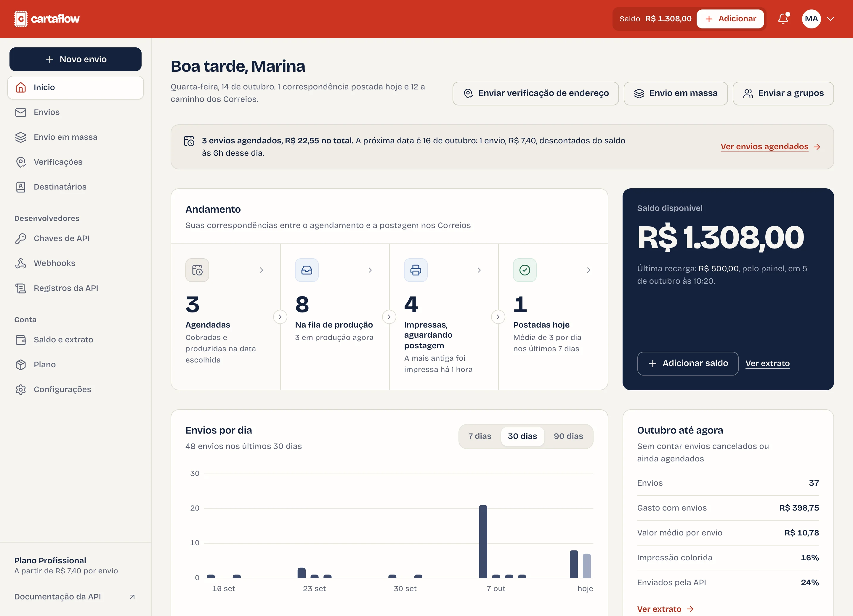Expand the account menu chevron
853x616 pixels.
831,19
